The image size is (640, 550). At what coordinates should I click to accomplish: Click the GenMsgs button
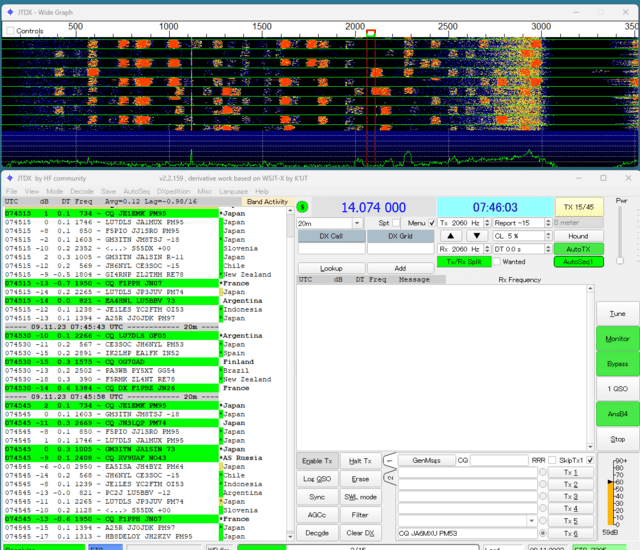click(x=426, y=460)
